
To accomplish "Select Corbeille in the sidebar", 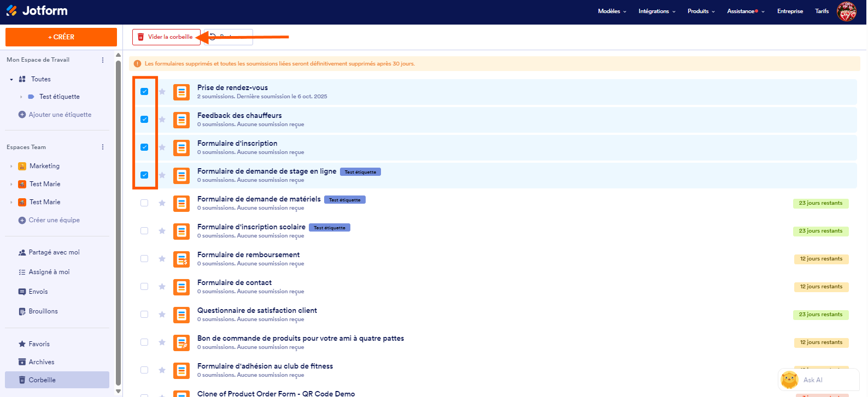I will 57,380.
